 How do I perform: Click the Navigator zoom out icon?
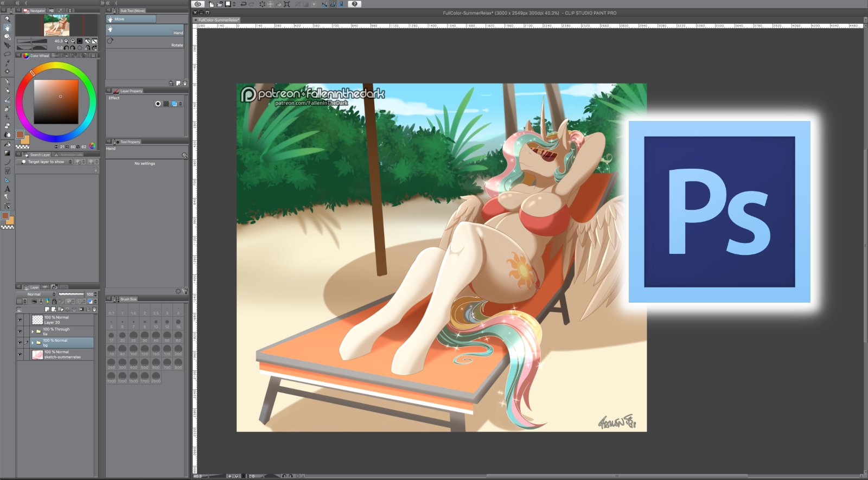pyautogui.click(x=66, y=41)
